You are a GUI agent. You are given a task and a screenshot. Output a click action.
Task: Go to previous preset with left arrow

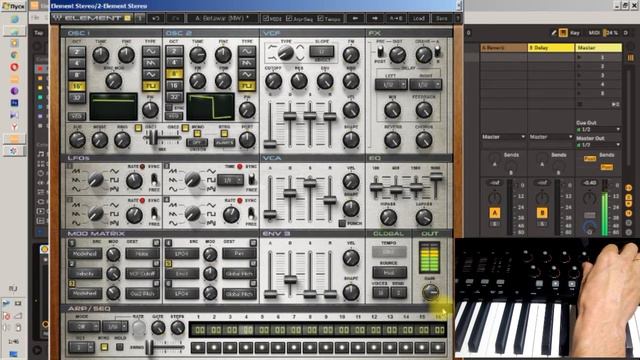click(x=355, y=18)
